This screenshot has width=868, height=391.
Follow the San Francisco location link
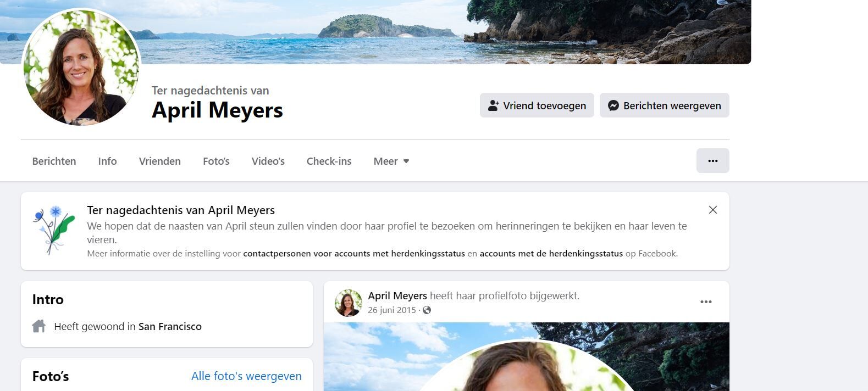170,327
